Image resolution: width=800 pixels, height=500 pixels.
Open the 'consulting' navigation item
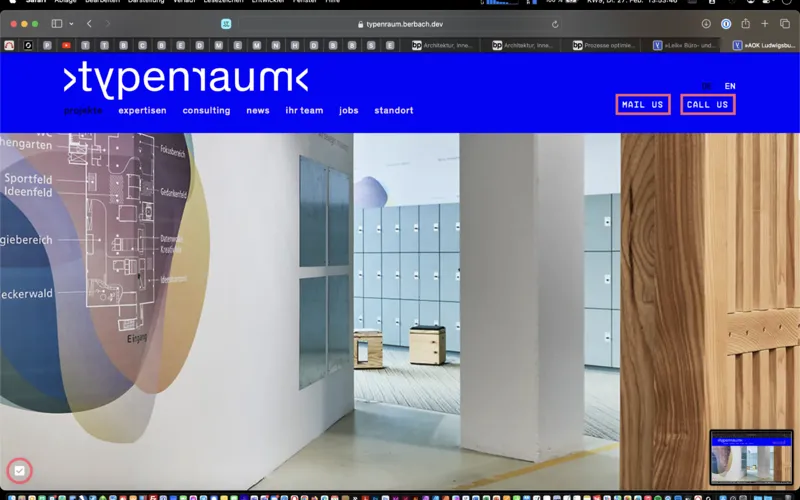(x=206, y=111)
